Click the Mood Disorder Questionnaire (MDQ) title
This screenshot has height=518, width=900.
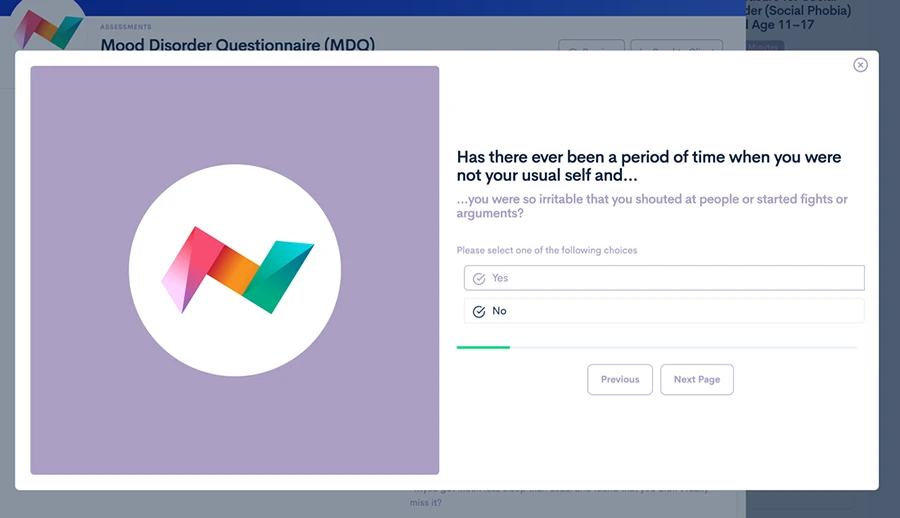coord(238,44)
